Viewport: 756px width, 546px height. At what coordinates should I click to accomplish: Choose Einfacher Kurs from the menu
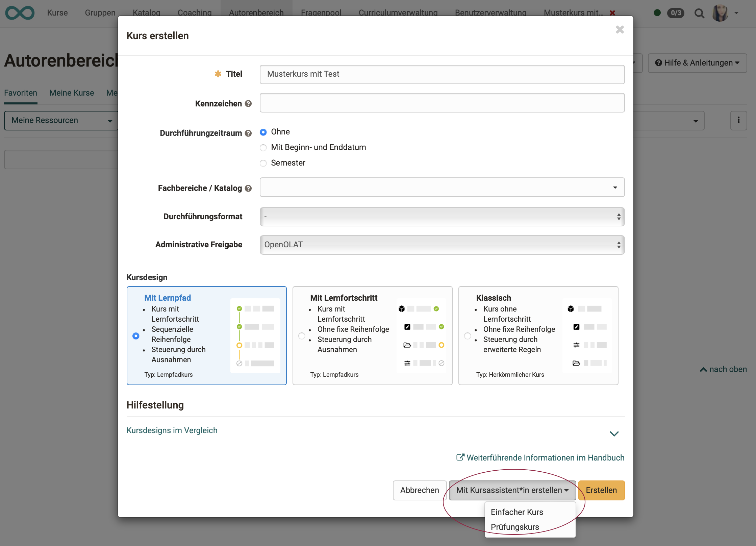coord(516,512)
